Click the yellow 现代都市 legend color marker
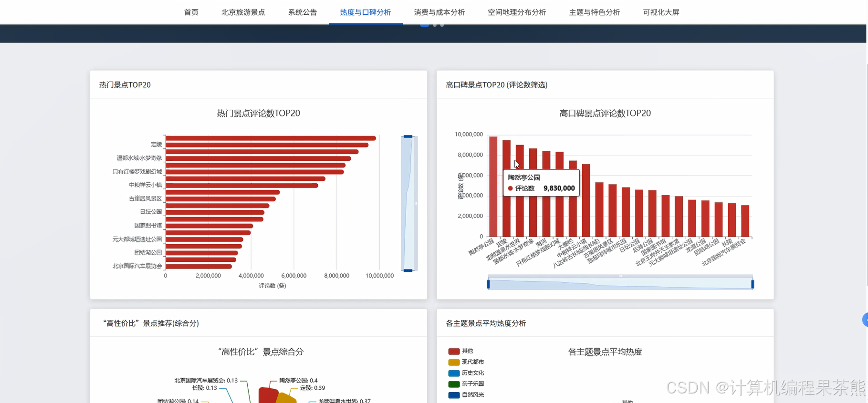The height and width of the screenshot is (403, 868). point(454,362)
